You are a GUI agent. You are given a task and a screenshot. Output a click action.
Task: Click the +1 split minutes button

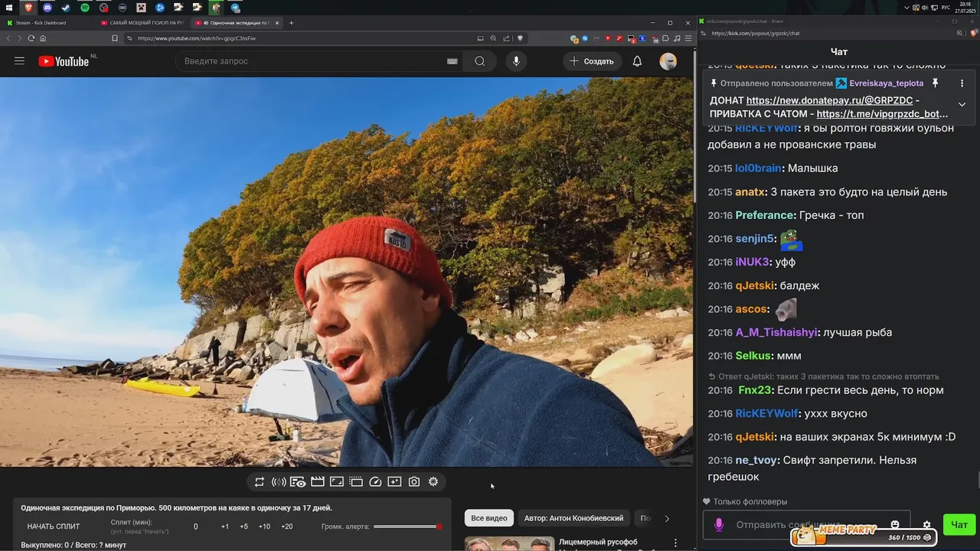point(225,527)
